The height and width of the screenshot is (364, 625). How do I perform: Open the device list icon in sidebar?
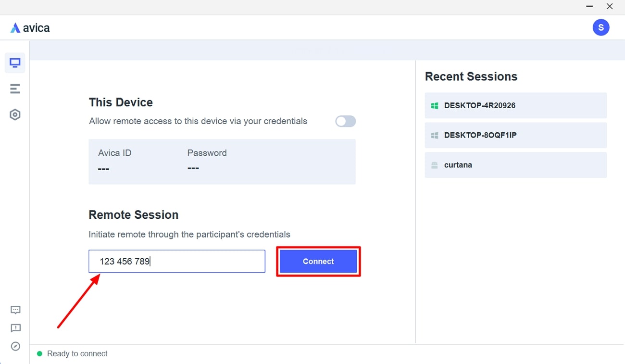tap(15, 88)
